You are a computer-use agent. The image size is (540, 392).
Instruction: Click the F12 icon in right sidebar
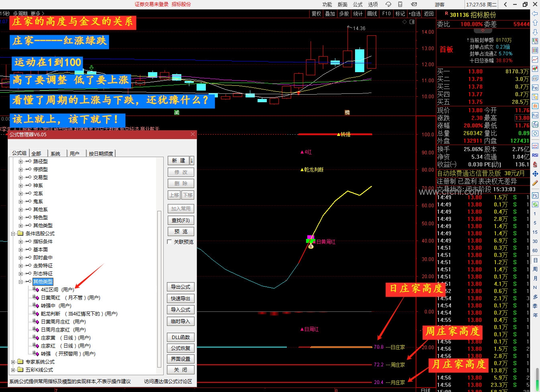click(x=535, y=115)
